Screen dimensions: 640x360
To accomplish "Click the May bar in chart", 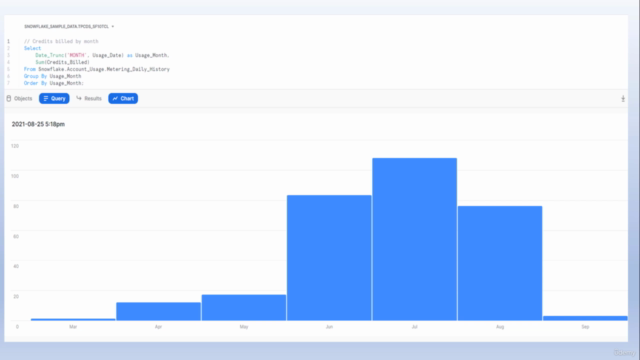I will 244,307.
